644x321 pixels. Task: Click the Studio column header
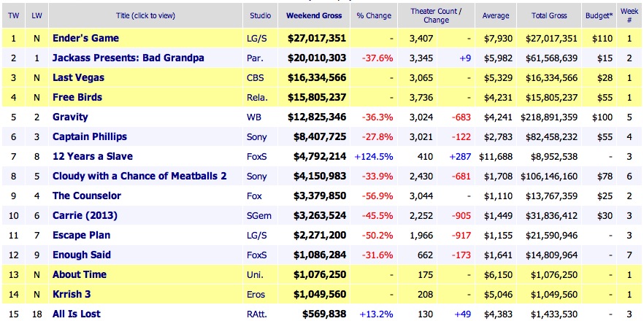click(261, 14)
